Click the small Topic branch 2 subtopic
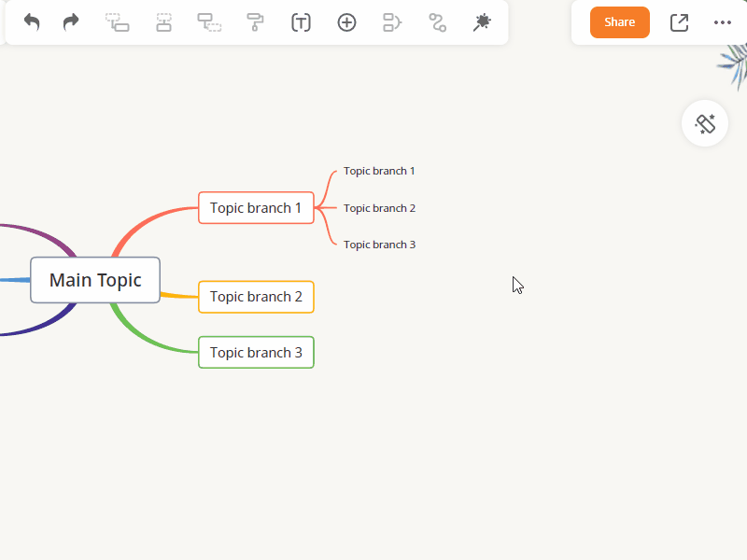 click(379, 208)
